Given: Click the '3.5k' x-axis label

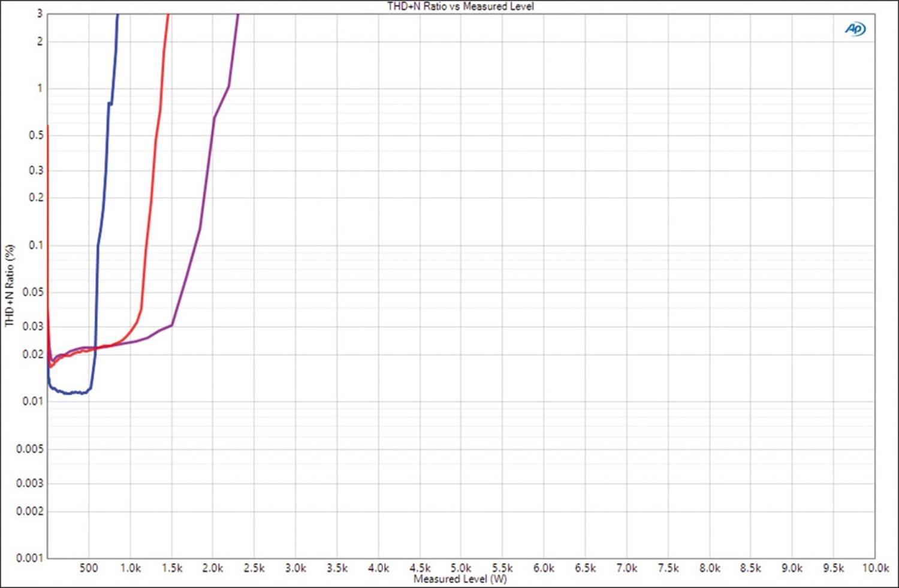Looking at the screenshot, I should 337,568.
